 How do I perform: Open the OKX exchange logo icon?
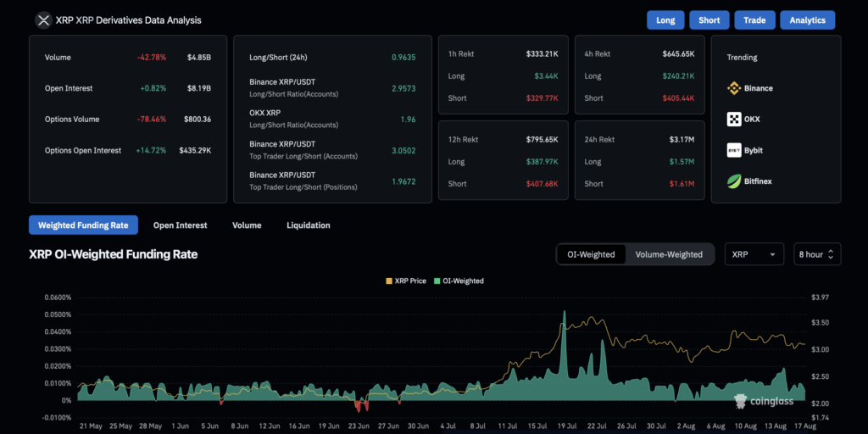pyautogui.click(x=734, y=119)
